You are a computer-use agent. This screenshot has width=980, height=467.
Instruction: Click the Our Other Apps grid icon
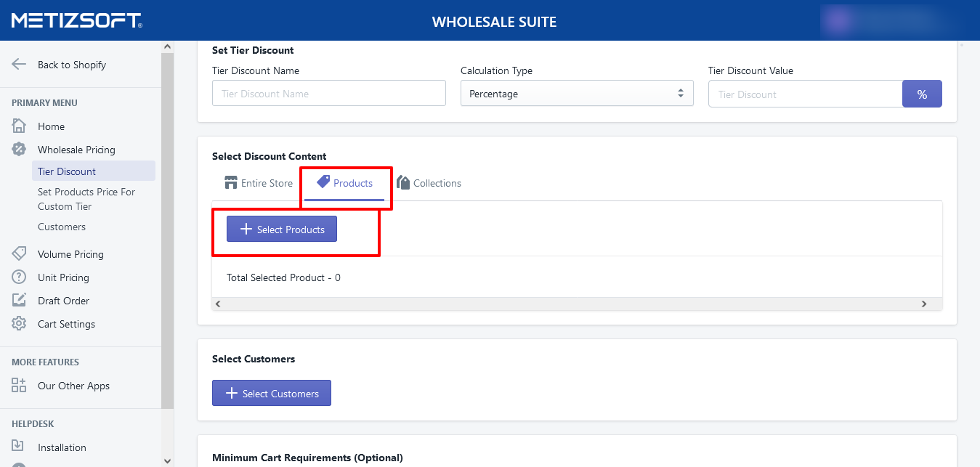click(x=19, y=386)
